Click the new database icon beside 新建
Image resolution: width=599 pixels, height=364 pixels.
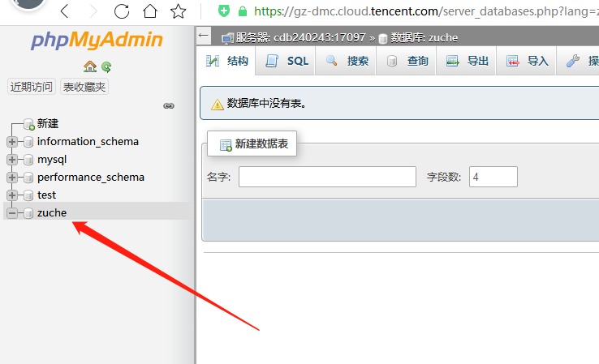[29, 124]
